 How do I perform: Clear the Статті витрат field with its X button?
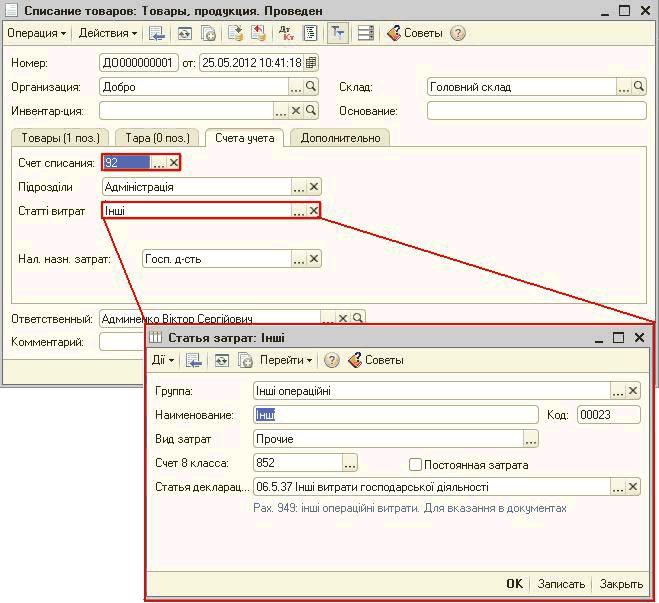313,210
